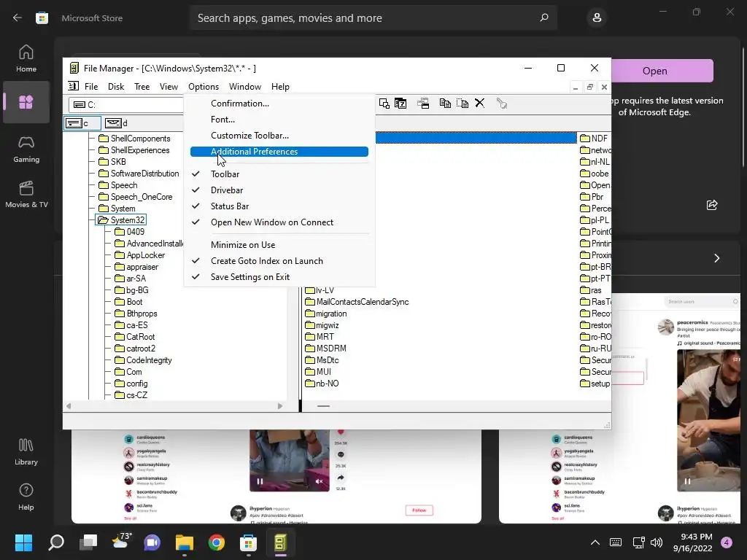The width and height of the screenshot is (747, 560).
Task: Click the share icon in Microsoft Store page
Action: [712, 205]
